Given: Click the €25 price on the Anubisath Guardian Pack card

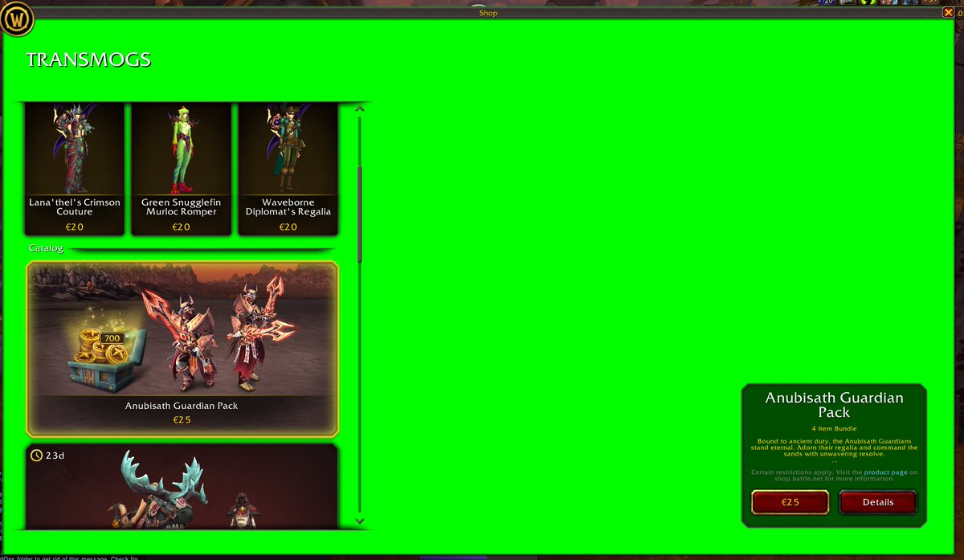Looking at the screenshot, I should [x=182, y=419].
